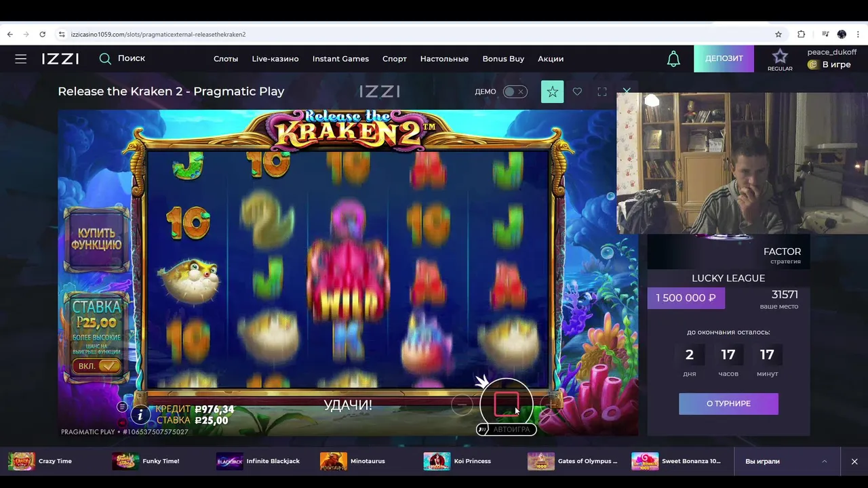Toggle the ВКЛ. ante bet checkbox
Screen dimensions: 868x488
tap(98, 366)
